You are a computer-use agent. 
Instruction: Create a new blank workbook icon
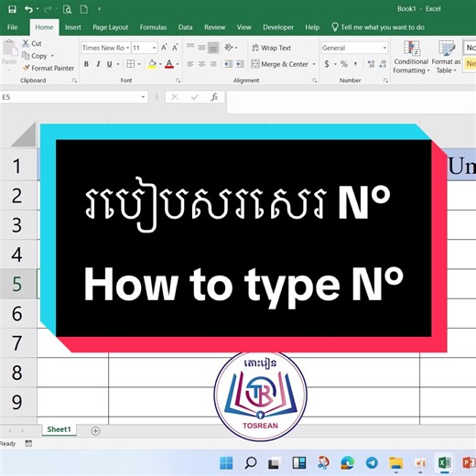[84, 9]
